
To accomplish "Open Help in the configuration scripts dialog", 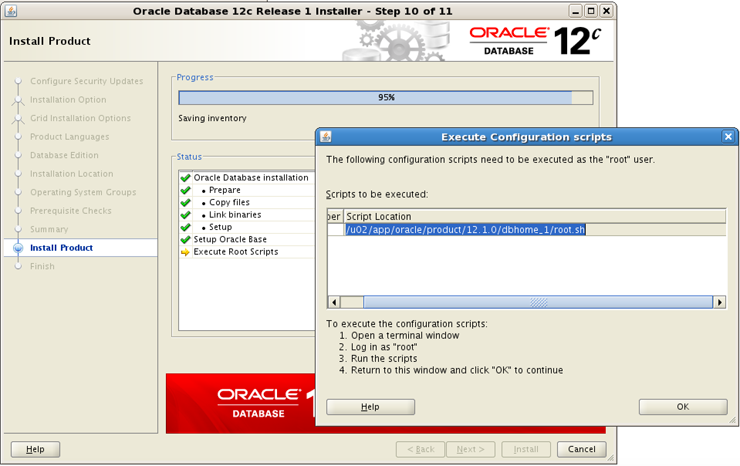I will tap(370, 407).
